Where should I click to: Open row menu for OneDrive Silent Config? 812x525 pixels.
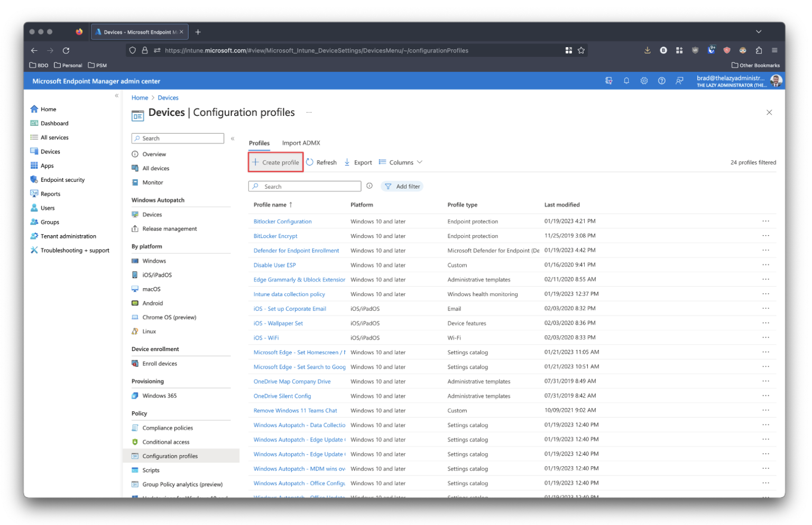(765, 396)
